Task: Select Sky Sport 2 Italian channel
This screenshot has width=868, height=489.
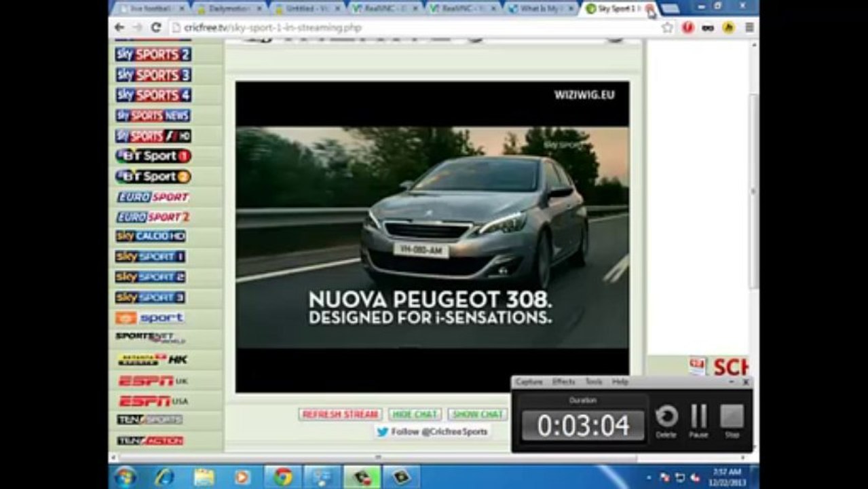Action: (x=150, y=277)
